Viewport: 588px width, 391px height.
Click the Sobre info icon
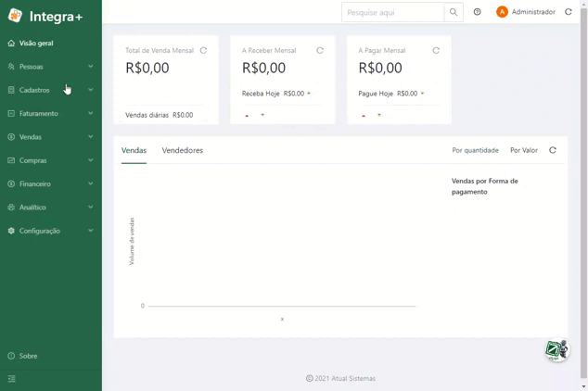tap(11, 356)
